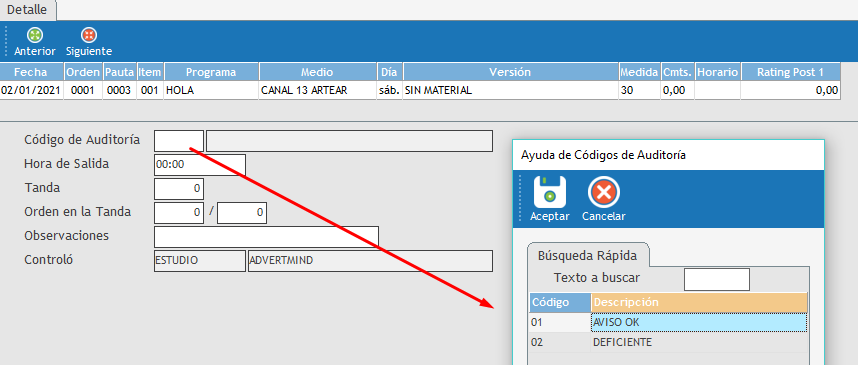Sort by the Fecha column header
This screenshot has height=365, width=858.
(31, 72)
